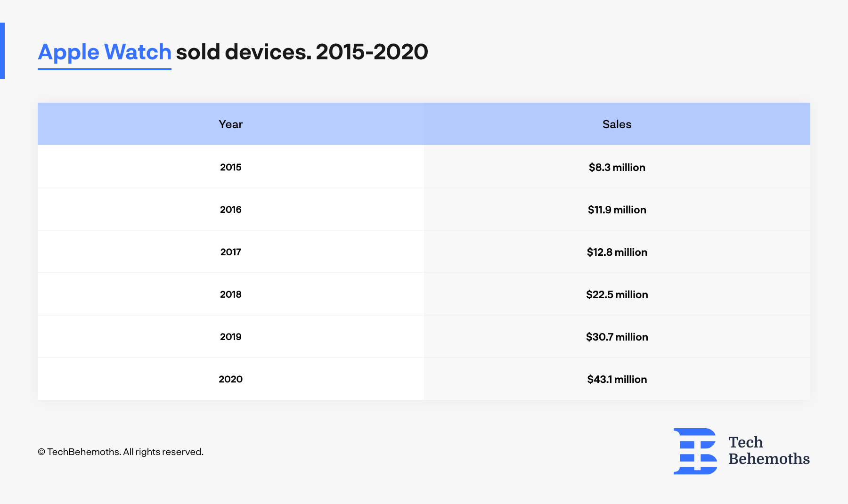Click the 2019 year cell
848x504 pixels.
point(231,337)
